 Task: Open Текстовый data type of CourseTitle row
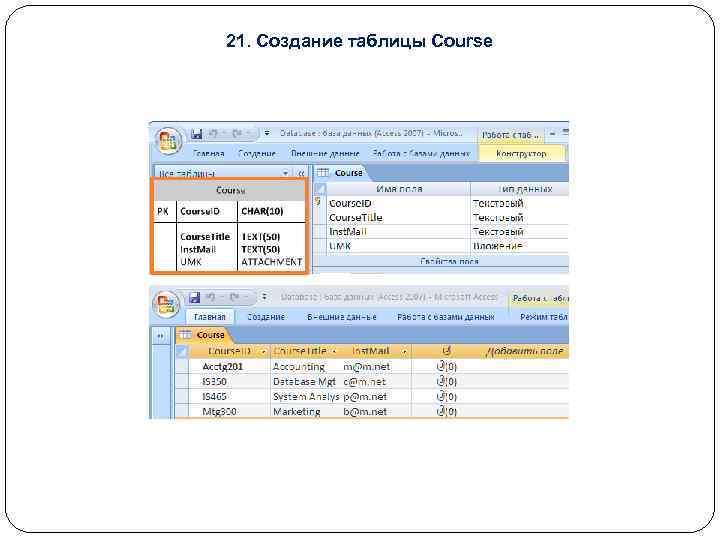pos(498,218)
